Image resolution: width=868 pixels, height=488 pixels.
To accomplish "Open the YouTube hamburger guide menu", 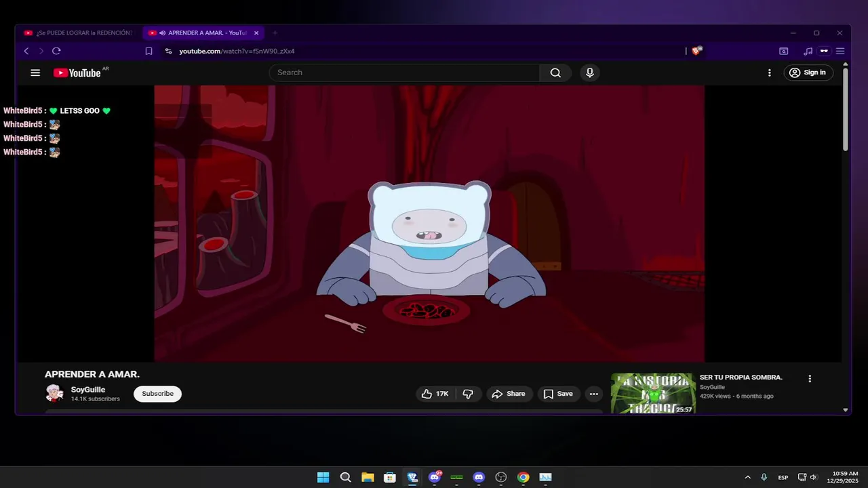I will point(35,73).
